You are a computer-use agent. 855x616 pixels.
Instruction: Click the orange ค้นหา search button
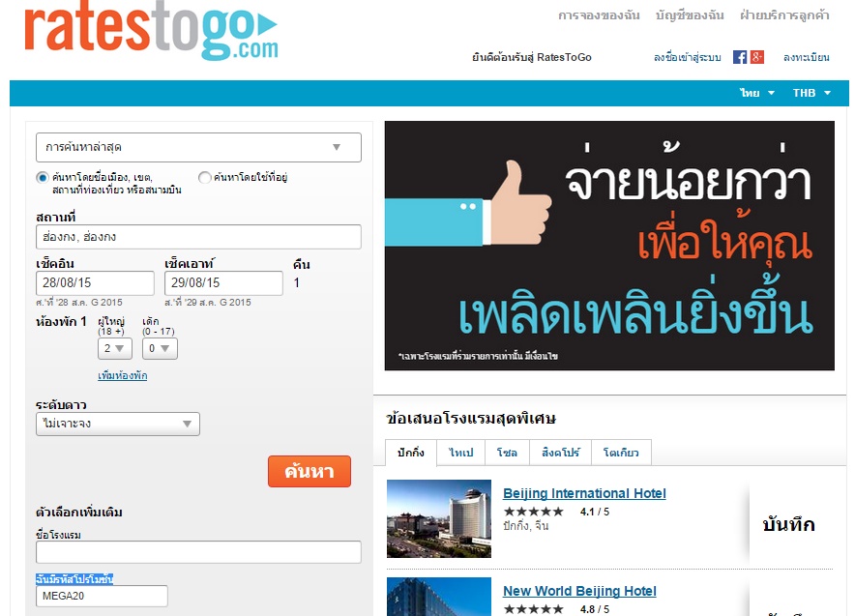coord(310,472)
